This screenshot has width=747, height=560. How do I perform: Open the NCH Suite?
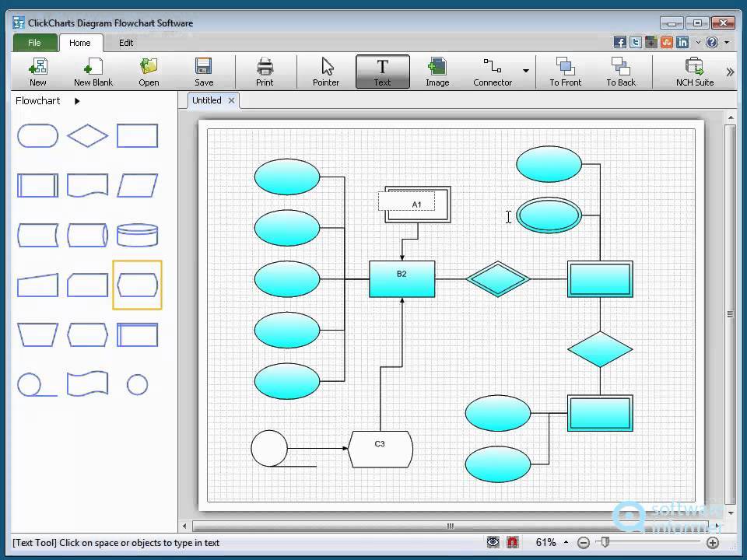(695, 72)
